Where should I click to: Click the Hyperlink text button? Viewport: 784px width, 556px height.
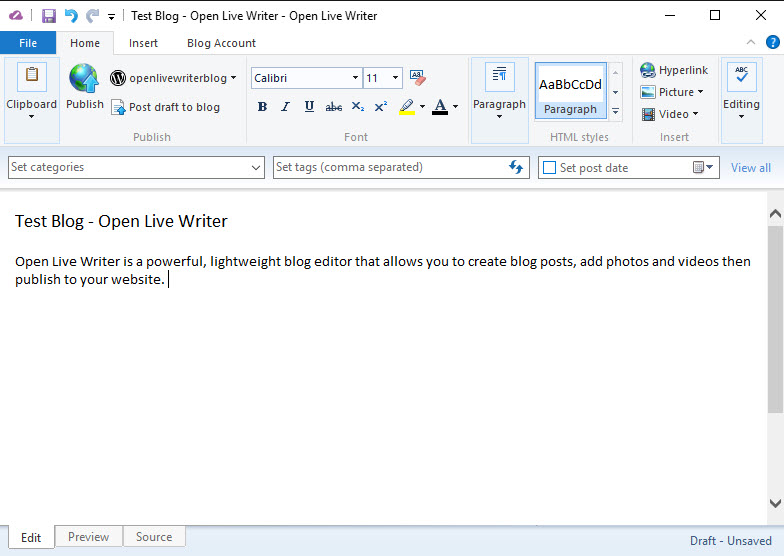(683, 70)
